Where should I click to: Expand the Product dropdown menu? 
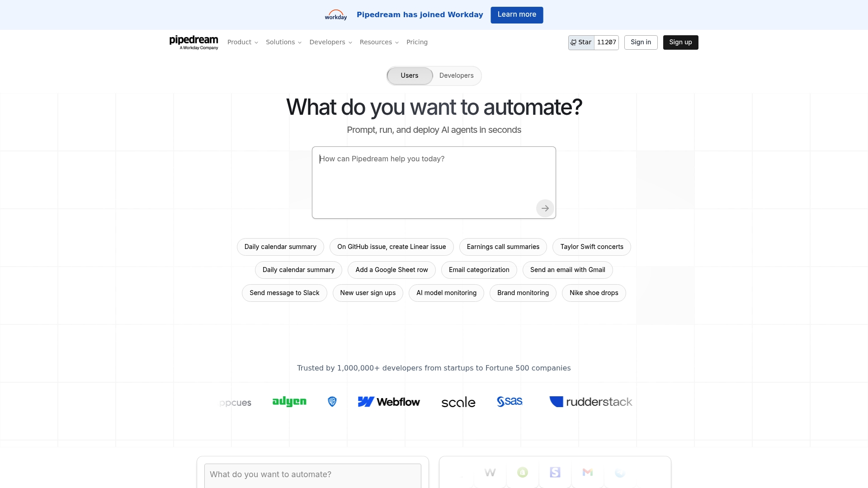click(243, 42)
